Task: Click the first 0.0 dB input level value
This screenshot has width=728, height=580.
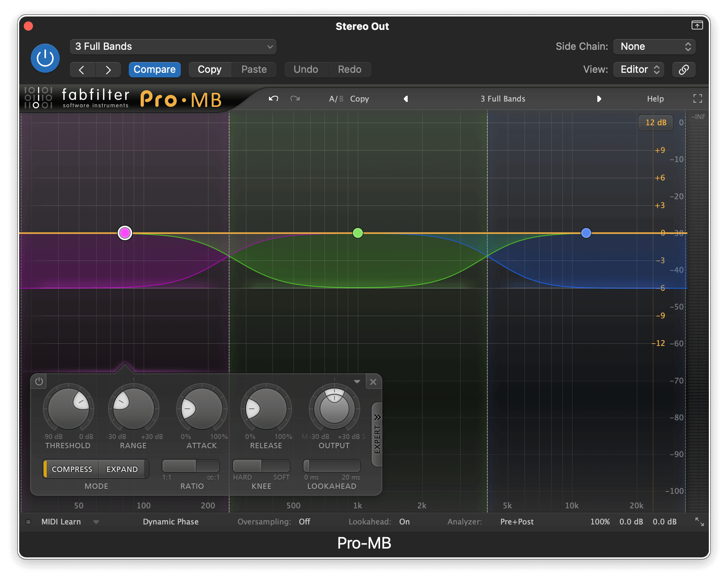Action: (631, 522)
